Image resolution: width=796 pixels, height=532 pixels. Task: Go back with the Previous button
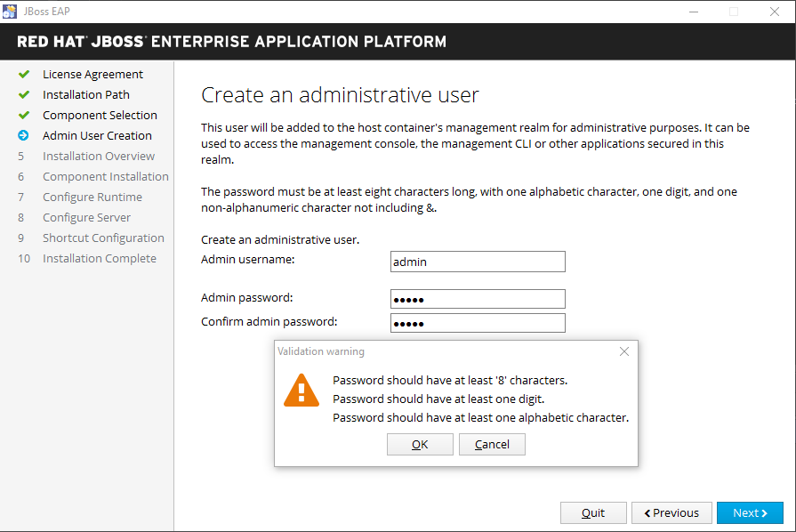pos(671,513)
